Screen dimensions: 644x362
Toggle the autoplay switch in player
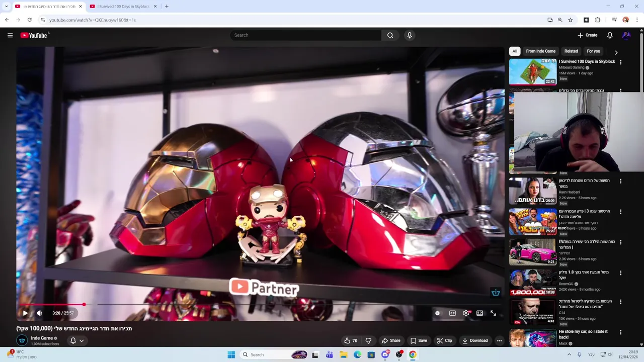[x=438, y=313]
